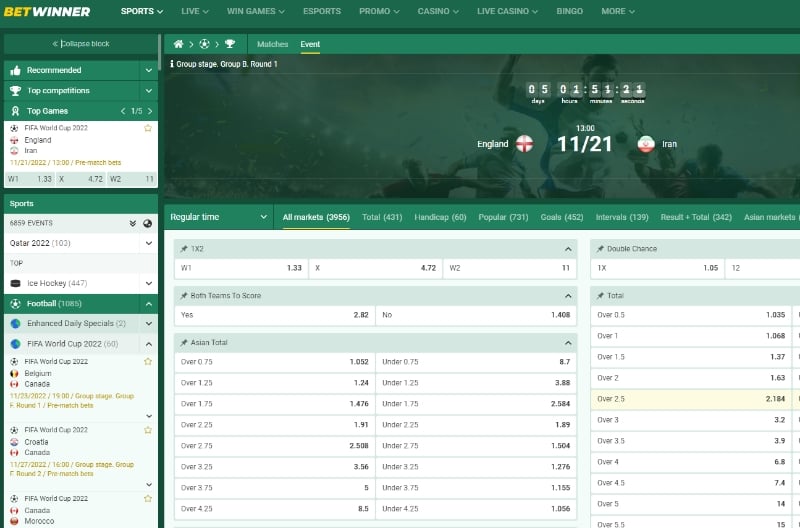800x528 pixels.
Task: Pin the Both Teams To Score market
Action: pos(184,295)
